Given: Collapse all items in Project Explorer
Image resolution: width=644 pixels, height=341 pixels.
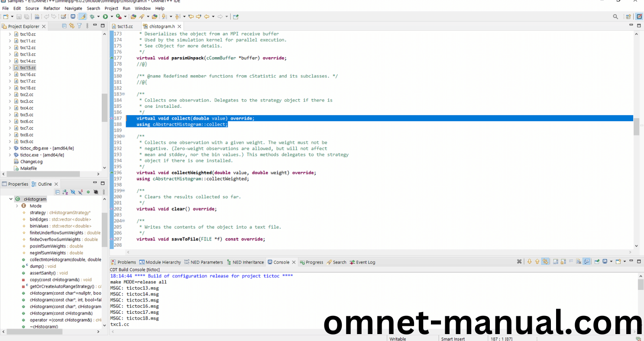Looking at the screenshot, I should (x=64, y=26).
